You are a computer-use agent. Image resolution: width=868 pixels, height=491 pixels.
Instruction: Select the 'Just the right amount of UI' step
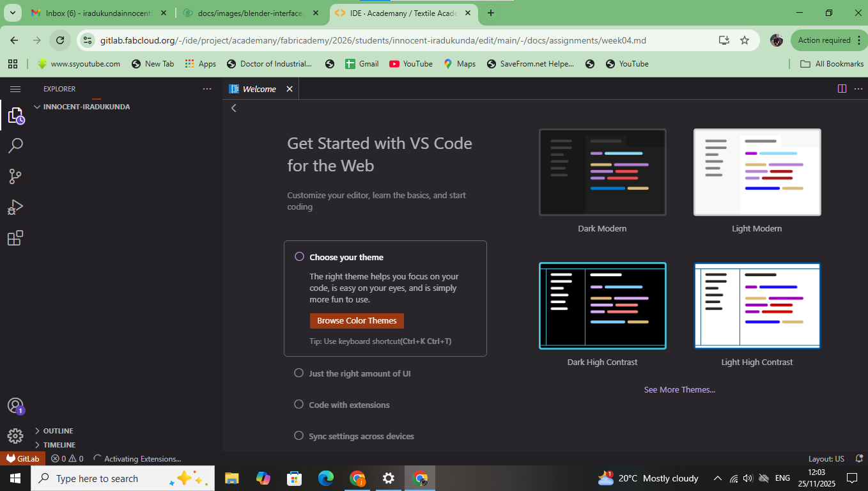click(x=359, y=373)
